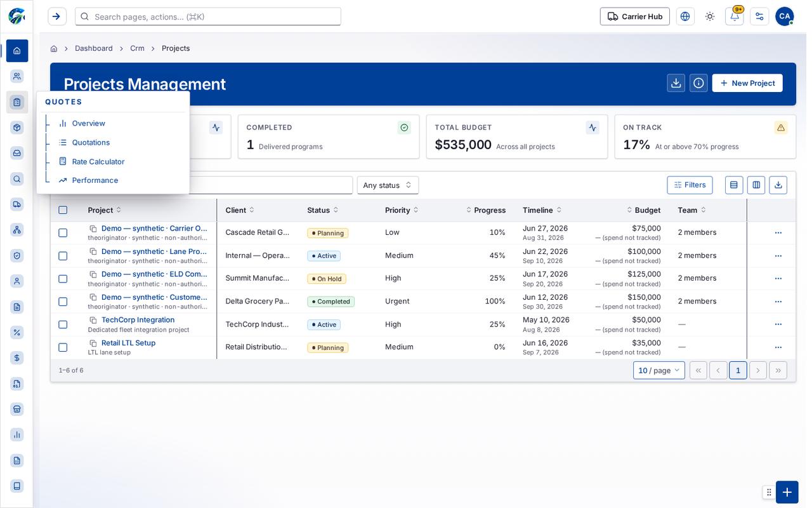
Task: Click the dollar sign icon in the sidebar
Action: pos(17,358)
